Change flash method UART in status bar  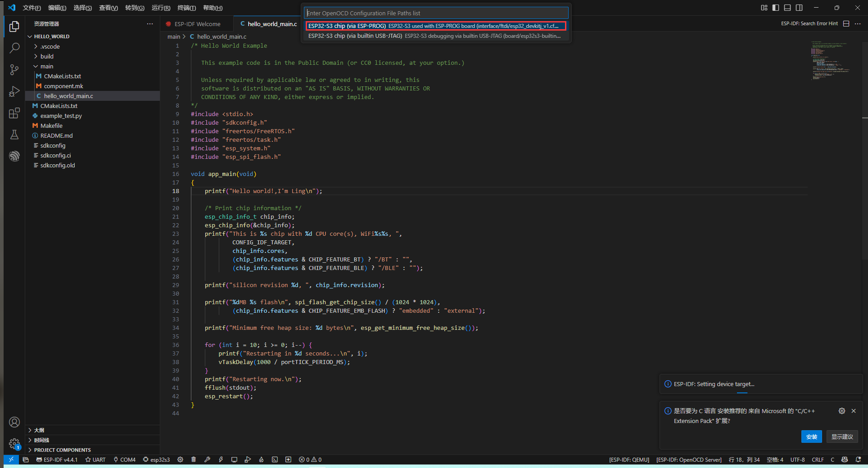[x=95, y=459]
